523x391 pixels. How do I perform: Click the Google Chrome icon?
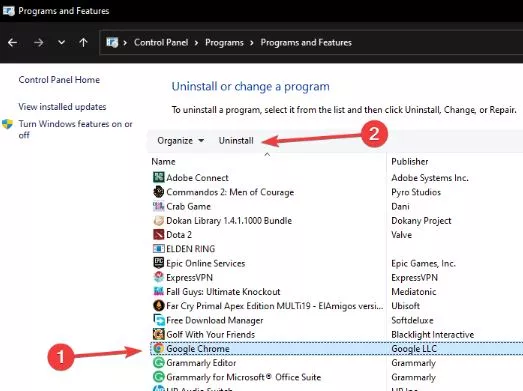[x=158, y=348]
